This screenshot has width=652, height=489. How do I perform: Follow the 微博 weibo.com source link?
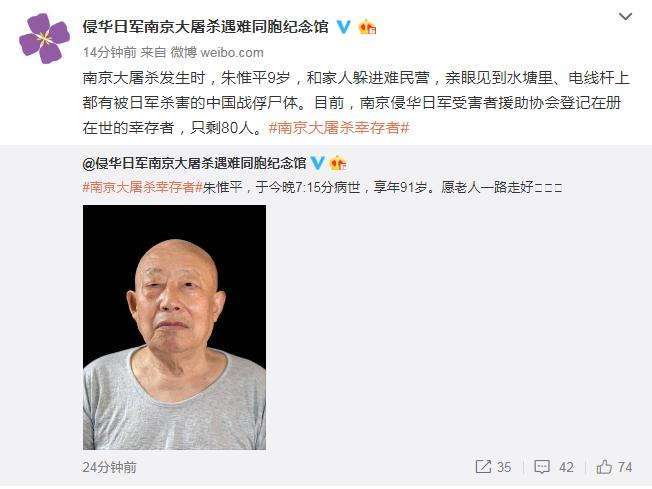[x=217, y=52]
